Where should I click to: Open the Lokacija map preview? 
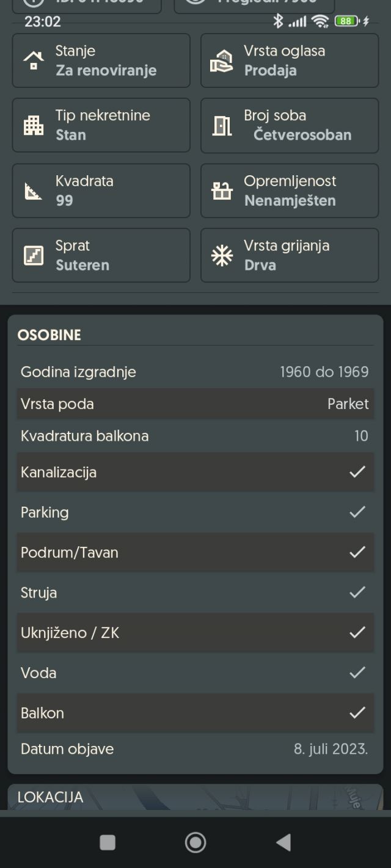coord(195,797)
